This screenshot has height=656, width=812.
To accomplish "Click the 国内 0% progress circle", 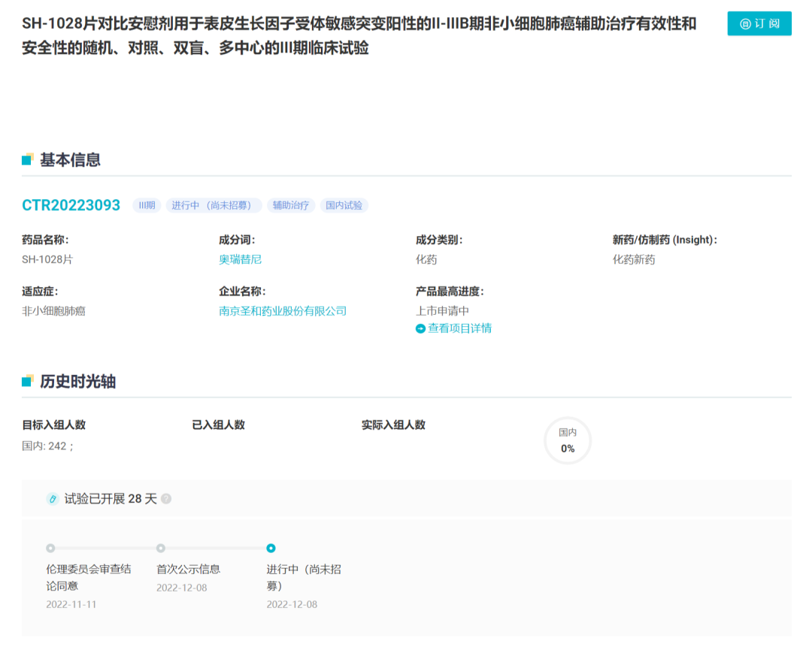I will tap(568, 440).
